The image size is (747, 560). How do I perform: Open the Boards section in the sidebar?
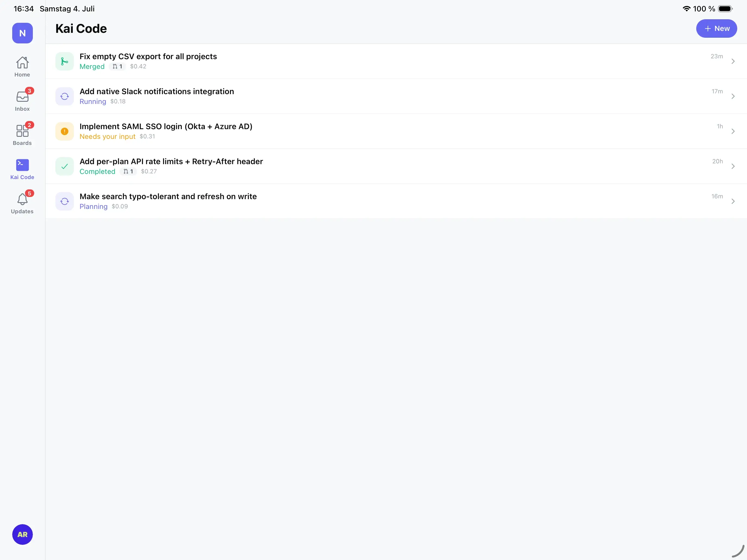pos(22,134)
